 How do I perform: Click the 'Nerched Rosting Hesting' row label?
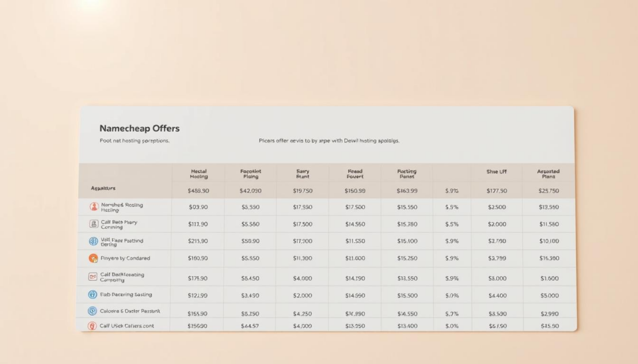(x=122, y=208)
